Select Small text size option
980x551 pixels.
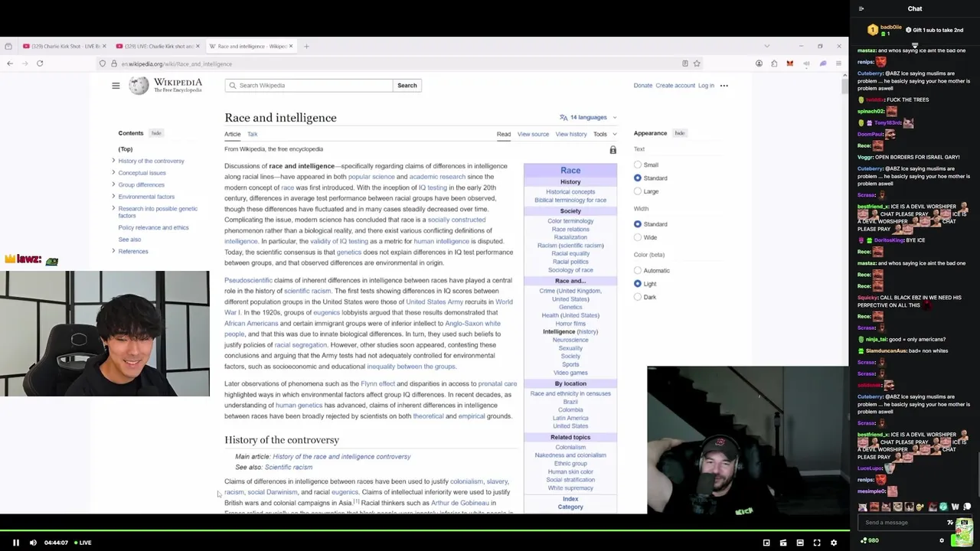coord(638,165)
